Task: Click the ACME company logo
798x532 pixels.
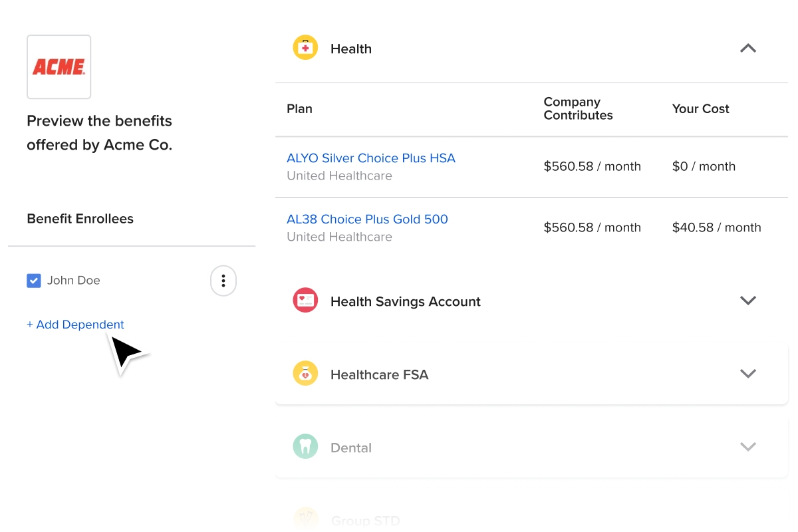Action: pyautogui.click(x=59, y=66)
